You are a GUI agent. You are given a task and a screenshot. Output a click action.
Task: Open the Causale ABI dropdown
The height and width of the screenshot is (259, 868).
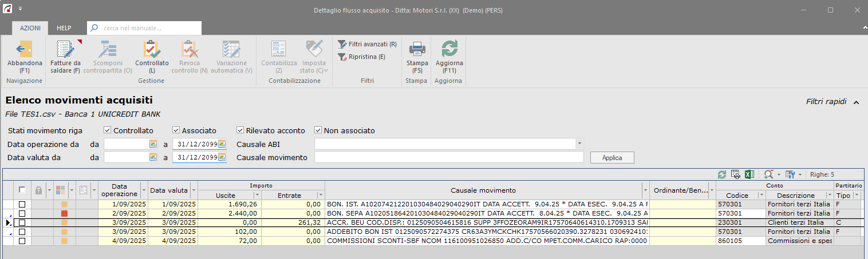(x=579, y=144)
